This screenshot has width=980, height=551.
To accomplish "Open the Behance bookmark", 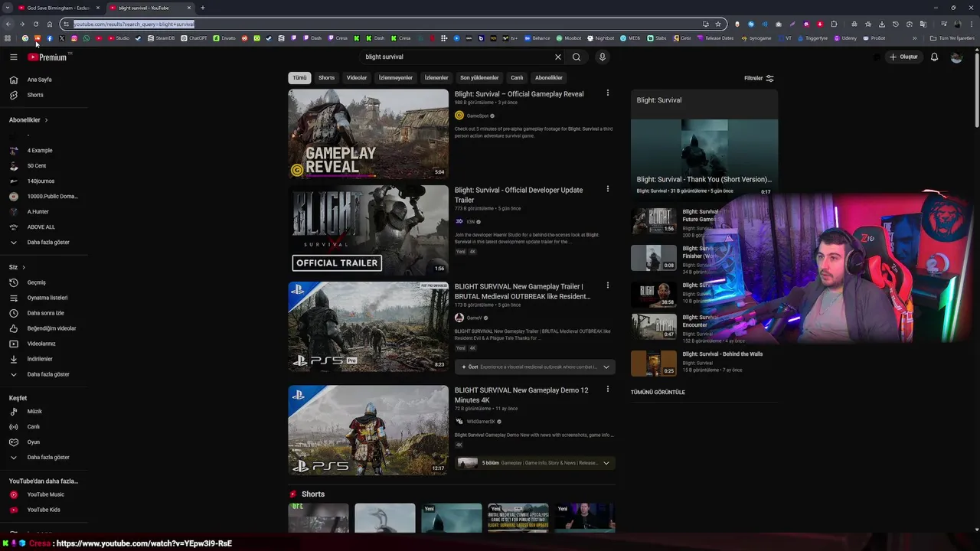I will coord(537,38).
